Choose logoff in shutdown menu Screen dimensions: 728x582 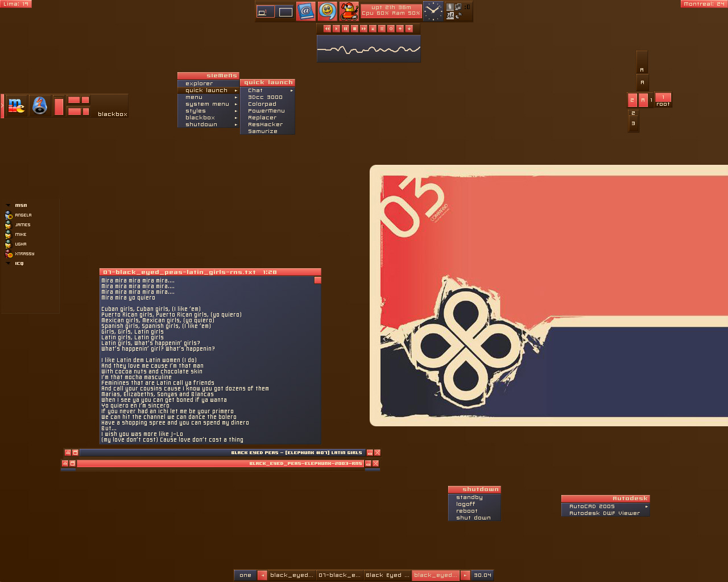474,504
